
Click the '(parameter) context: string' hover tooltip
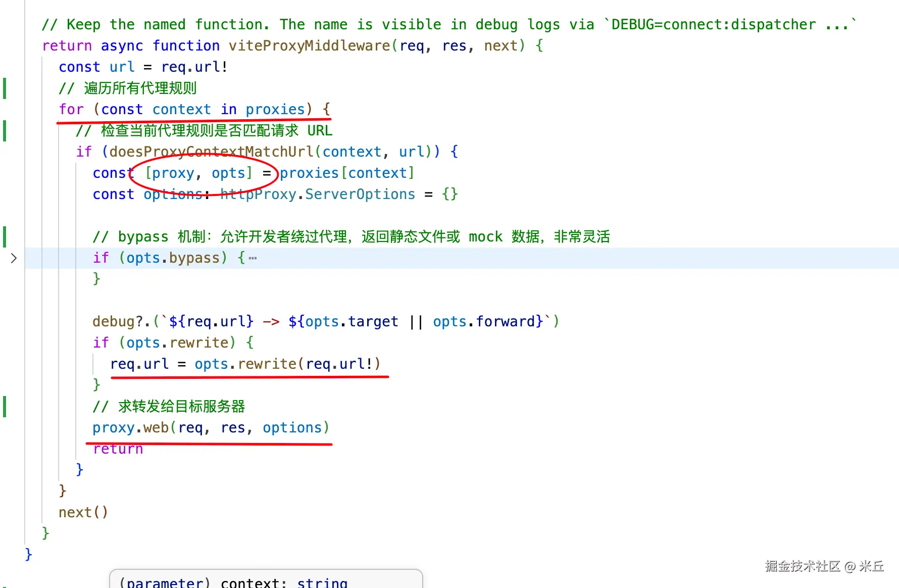(x=266, y=579)
